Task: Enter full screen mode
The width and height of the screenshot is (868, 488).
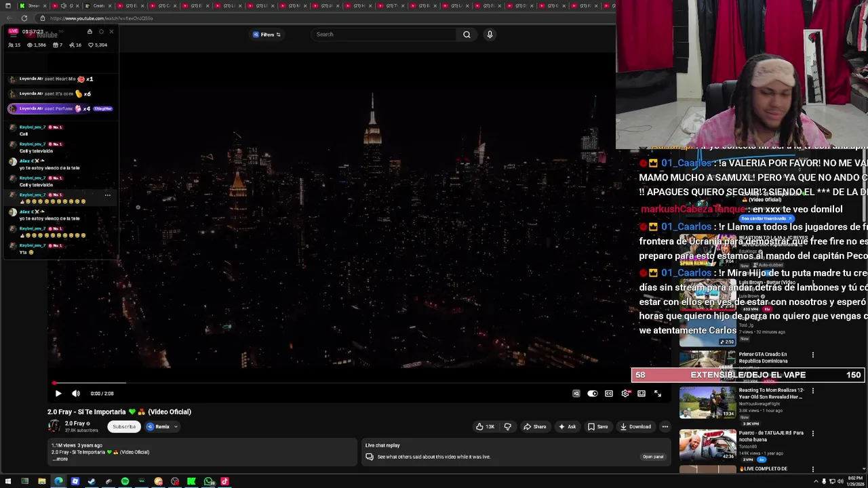Action: [x=658, y=393]
